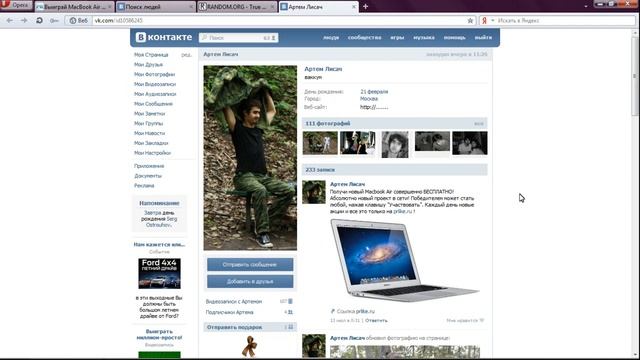Go forward with the browser forward arrow
640x360 pixels.
point(24,20)
